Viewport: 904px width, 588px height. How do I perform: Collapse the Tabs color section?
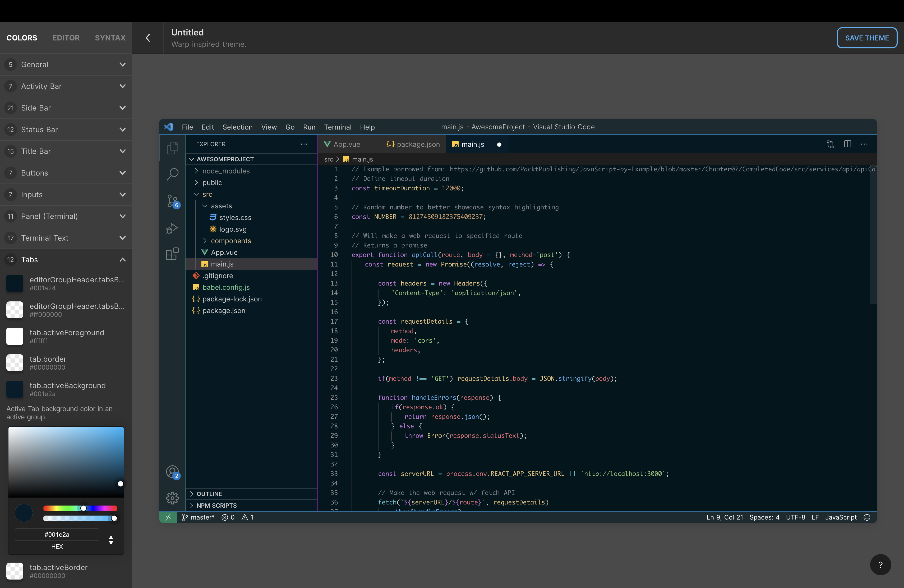[x=122, y=260]
